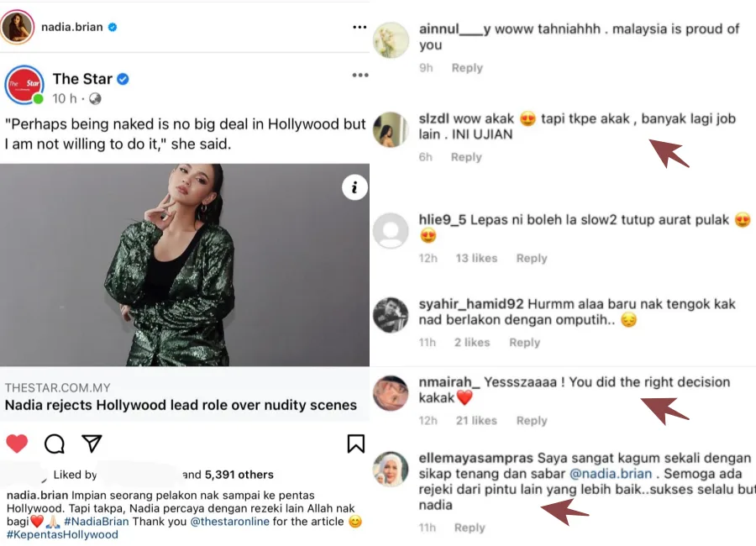The width and height of the screenshot is (756, 546).
Task: Open the comment bubble icon
Action: 55,444
